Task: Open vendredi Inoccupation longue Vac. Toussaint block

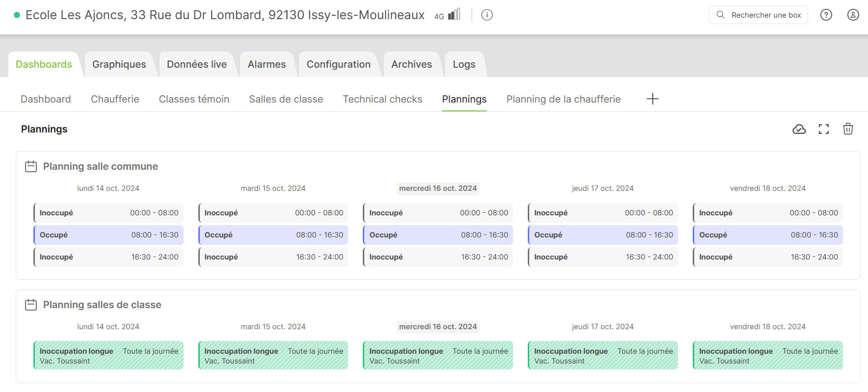Action: coord(768,355)
